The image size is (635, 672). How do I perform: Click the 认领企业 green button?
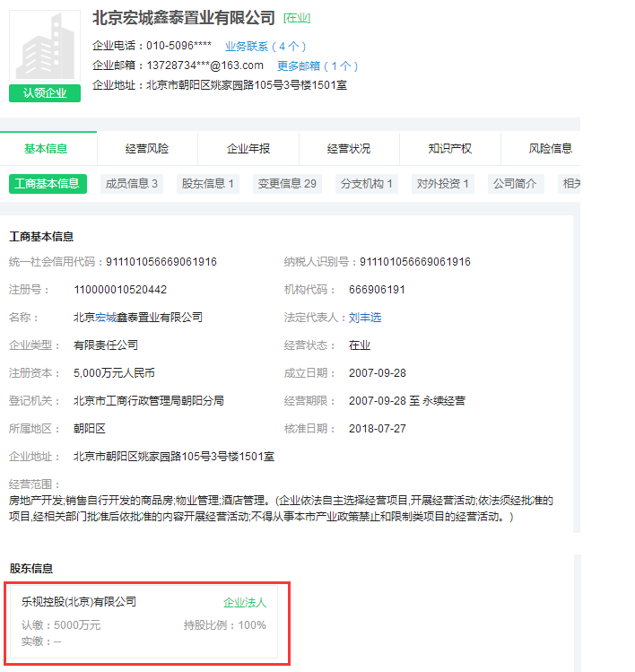click(45, 93)
